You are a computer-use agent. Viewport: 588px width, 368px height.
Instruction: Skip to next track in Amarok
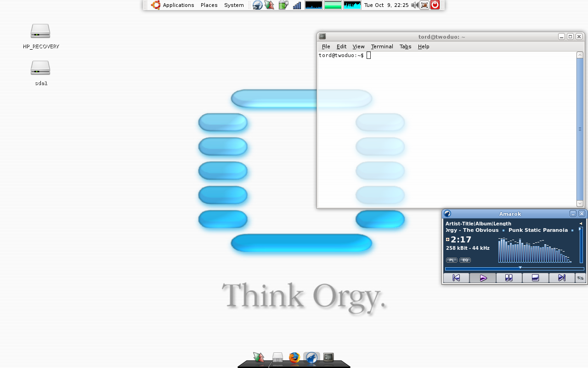(x=562, y=278)
